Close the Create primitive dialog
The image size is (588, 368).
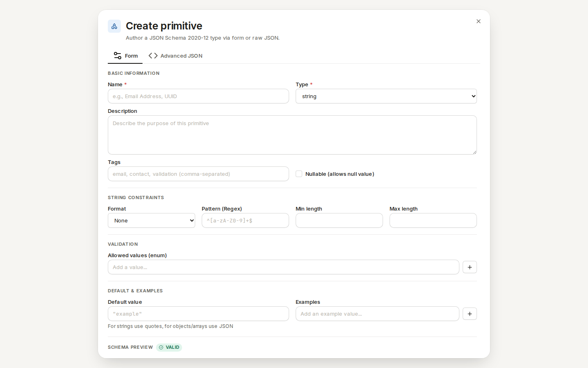(479, 21)
